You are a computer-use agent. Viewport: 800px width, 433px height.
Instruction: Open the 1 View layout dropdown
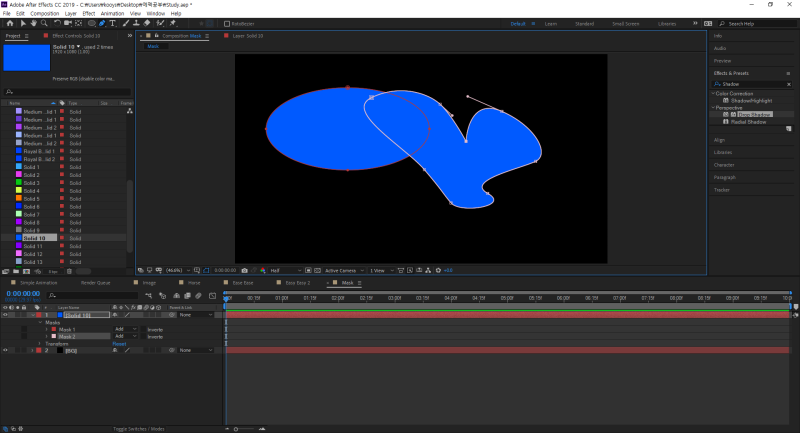[381, 270]
